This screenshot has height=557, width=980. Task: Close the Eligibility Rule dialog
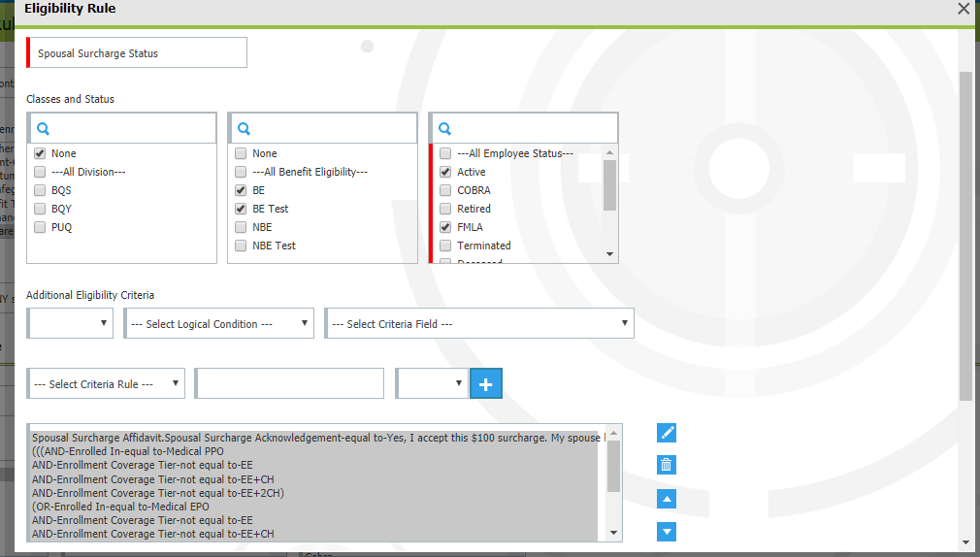[964, 9]
